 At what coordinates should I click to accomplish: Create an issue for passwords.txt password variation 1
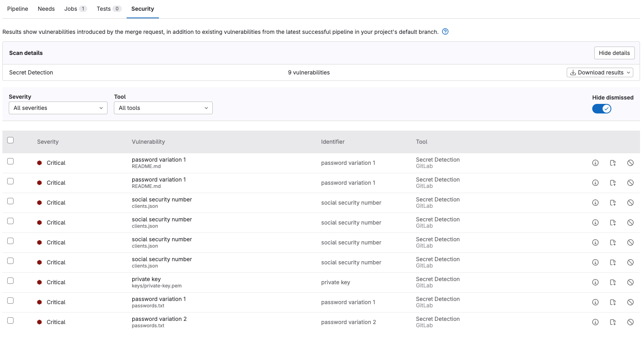613,302
